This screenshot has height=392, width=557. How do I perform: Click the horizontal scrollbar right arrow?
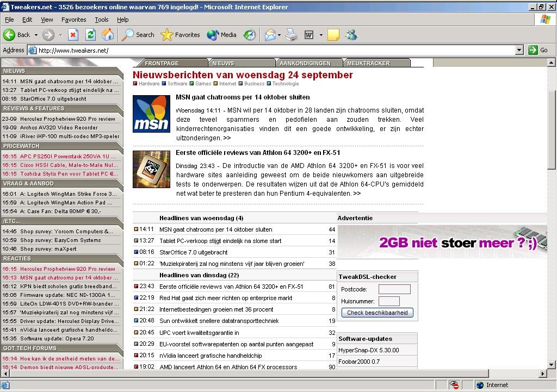[x=542, y=374]
